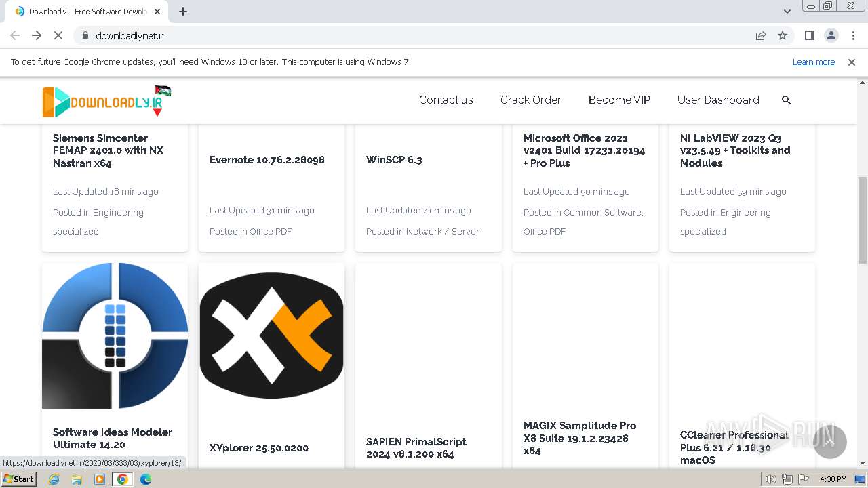Click 'Office PDF' category under Evernote
The height and width of the screenshot is (488, 868).
click(271, 231)
